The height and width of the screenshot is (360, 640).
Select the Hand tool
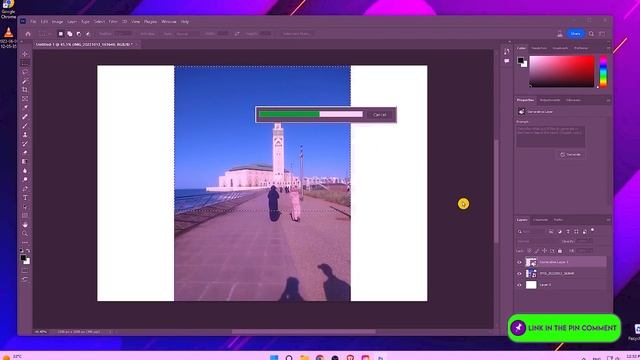[25, 224]
